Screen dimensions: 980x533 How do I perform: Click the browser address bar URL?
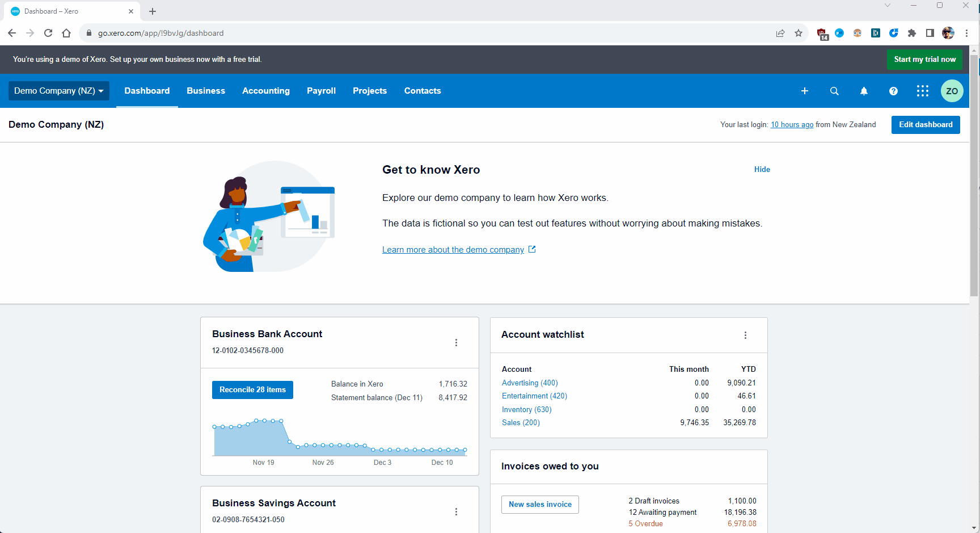(161, 33)
